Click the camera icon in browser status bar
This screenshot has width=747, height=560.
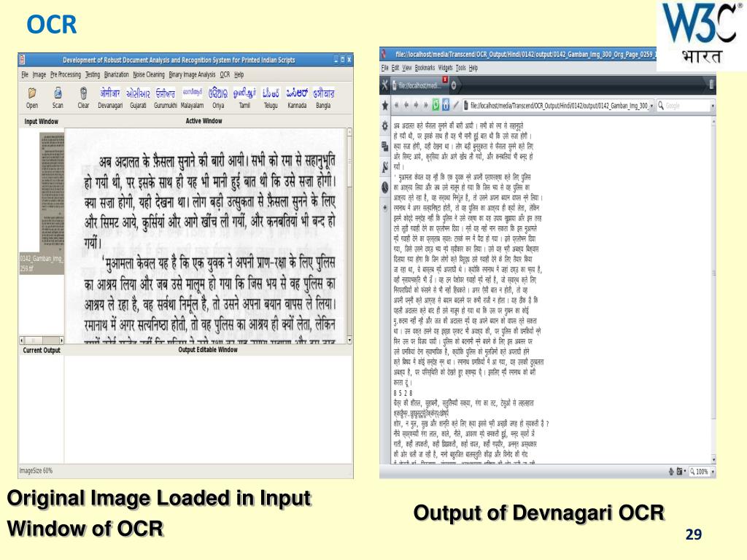tap(679, 472)
